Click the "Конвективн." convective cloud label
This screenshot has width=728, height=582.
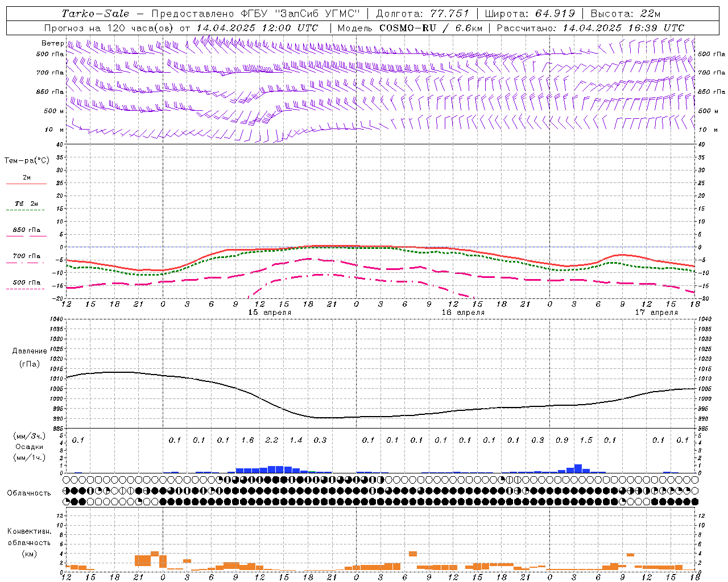click(29, 531)
